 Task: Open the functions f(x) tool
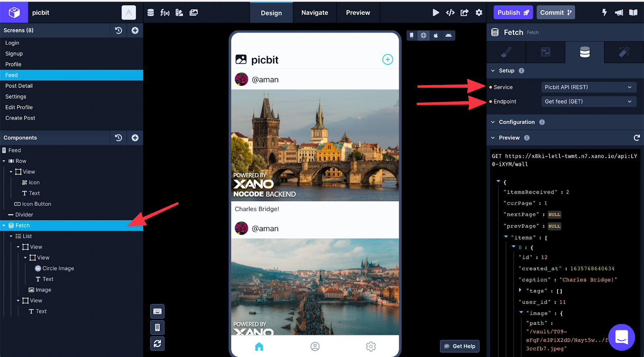click(165, 12)
